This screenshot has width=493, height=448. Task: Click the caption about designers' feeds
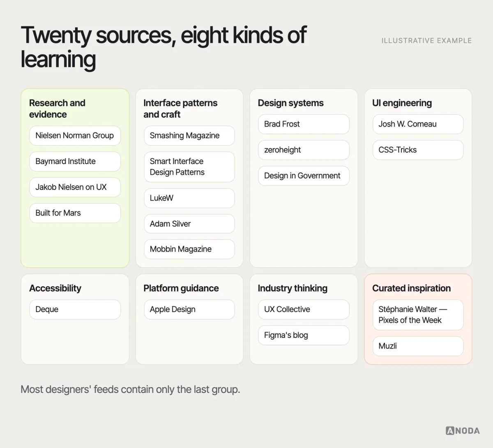click(130, 390)
